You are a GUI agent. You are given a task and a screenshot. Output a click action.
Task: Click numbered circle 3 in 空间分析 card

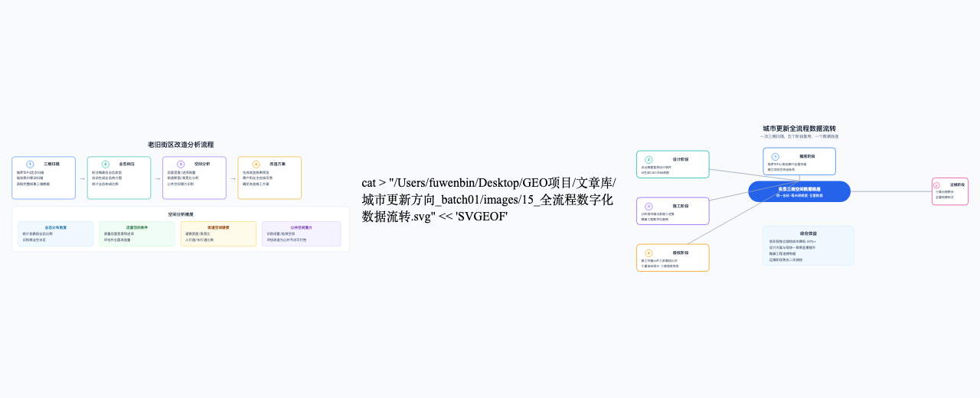[x=181, y=164]
